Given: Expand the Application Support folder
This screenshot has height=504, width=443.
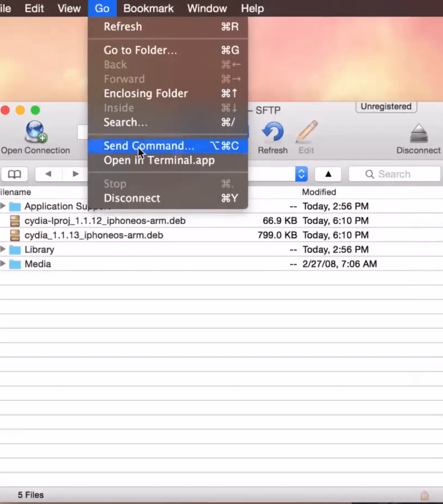Looking at the screenshot, I should pyautogui.click(x=3, y=206).
